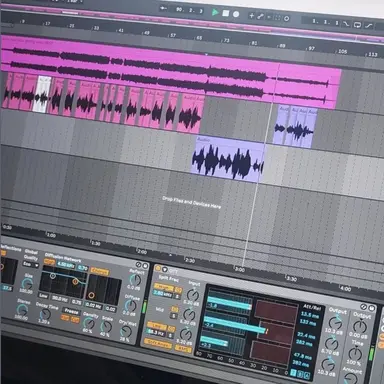Adjust the reverb Reflect level knob
The height and width of the screenshot is (384, 384).
point(135,280)
